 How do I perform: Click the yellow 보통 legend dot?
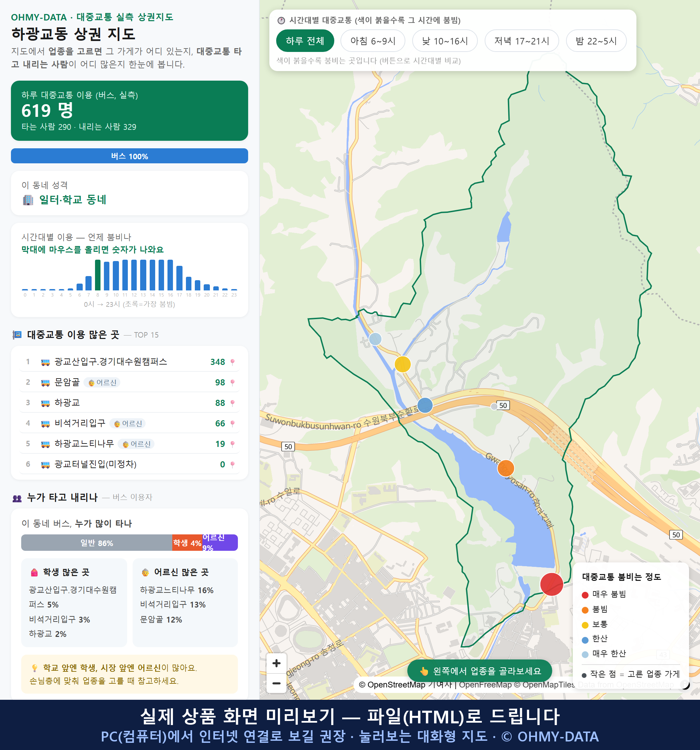[x=585, y=625]
